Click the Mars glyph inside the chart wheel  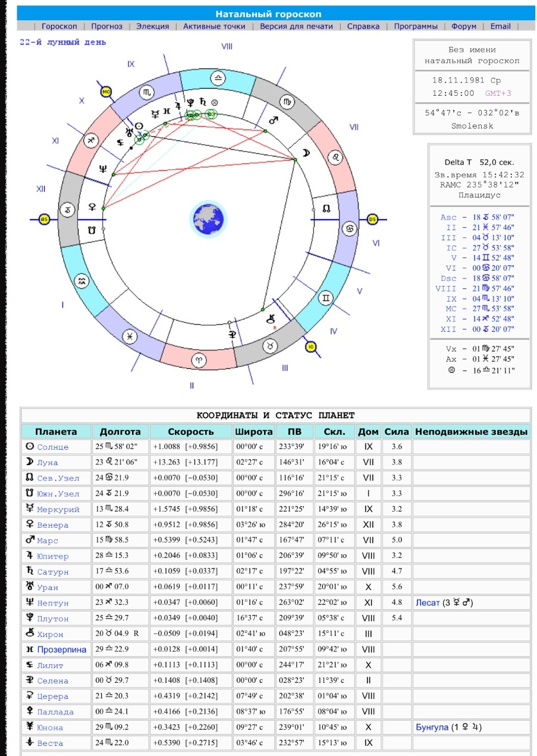(275, 120)
